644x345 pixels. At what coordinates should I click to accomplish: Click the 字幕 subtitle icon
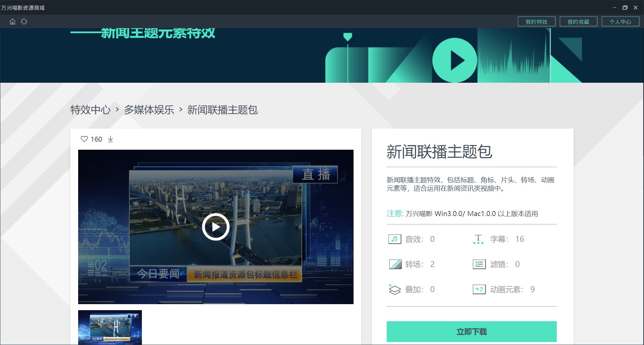coord(478,239)
